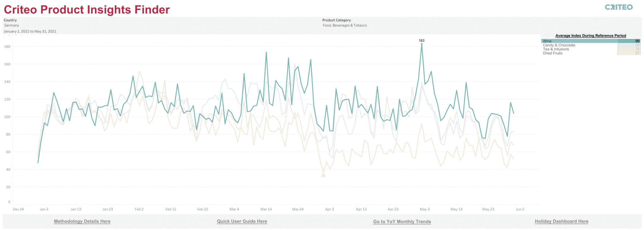The width and height of the screenshot is (644, 230).
Task: Open Quick User Guide Here link
Action: click(242, 221)
